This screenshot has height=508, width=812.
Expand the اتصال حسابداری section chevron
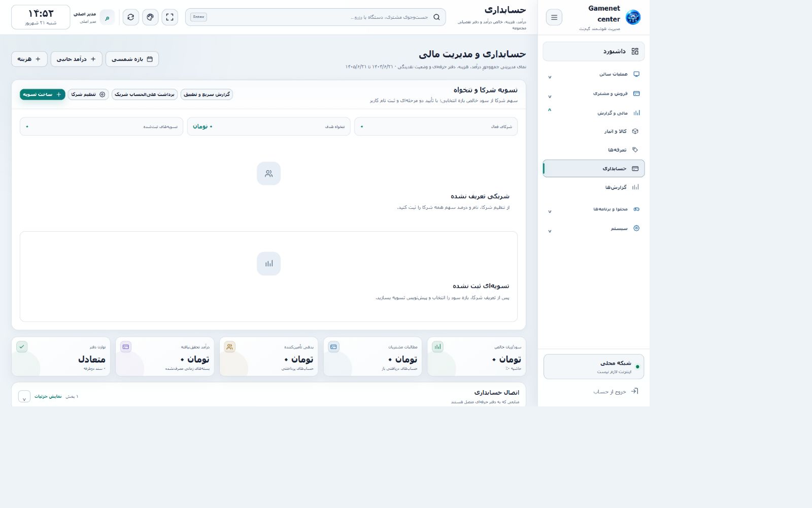pos(24,397)
